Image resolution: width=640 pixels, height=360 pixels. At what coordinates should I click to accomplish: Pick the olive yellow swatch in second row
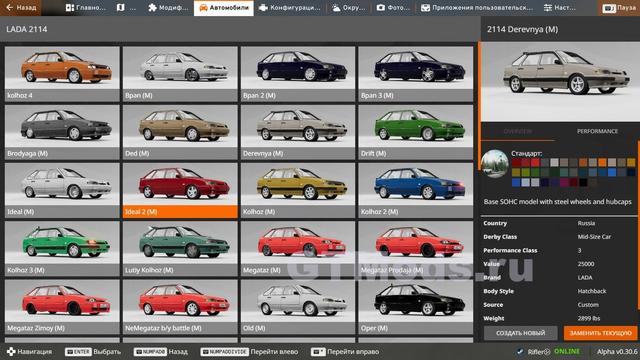(516, 172)
